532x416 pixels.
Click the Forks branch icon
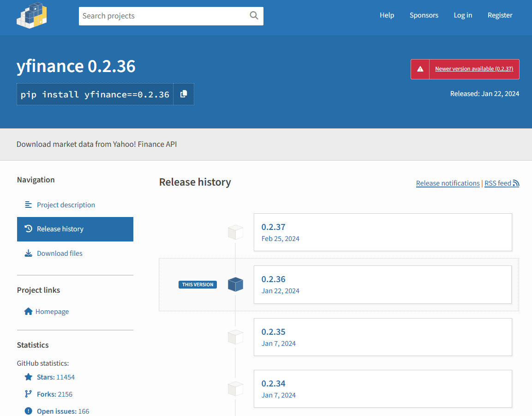pos(28,394)
